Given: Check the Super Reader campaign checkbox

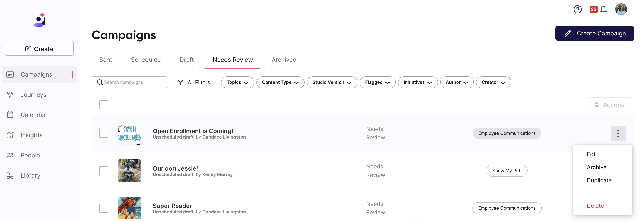Looking at the screenshot, I should [104, 208].
